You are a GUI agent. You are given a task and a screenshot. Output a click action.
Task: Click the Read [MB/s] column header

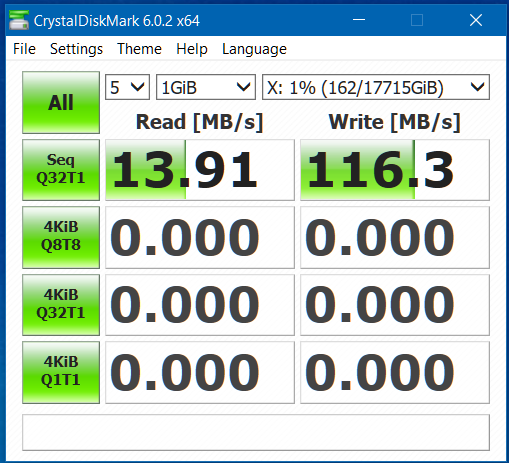[200, 122]
